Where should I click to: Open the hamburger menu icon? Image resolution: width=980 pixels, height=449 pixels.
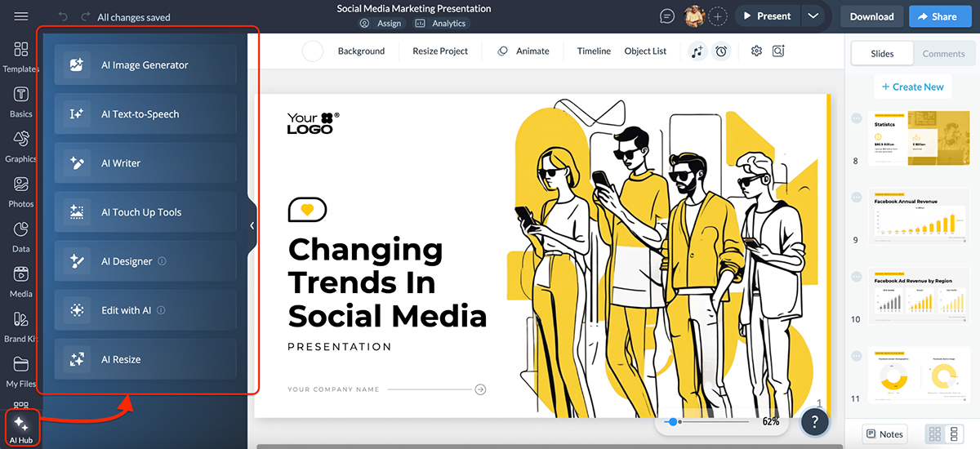pyautogui.click(x=21, y=16)
